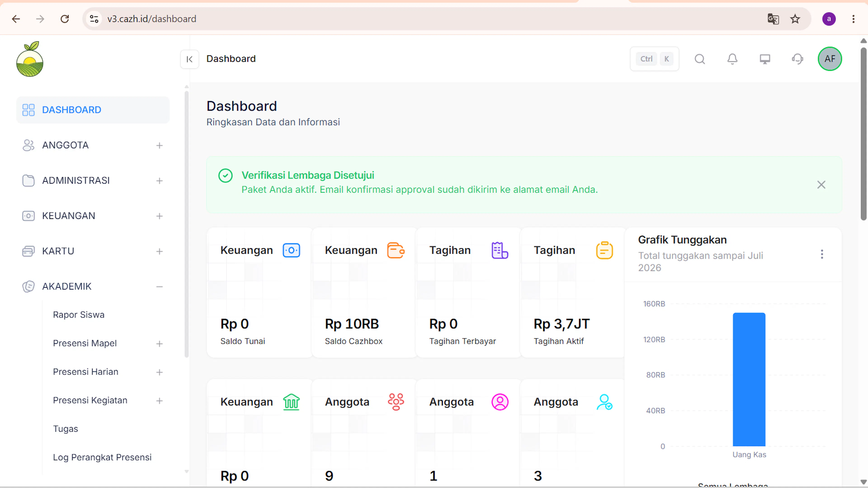Click the Saldo Cazhbox wallet icon
The height and width of the screenshot is (488, 868).
click(x=396, y=250)
